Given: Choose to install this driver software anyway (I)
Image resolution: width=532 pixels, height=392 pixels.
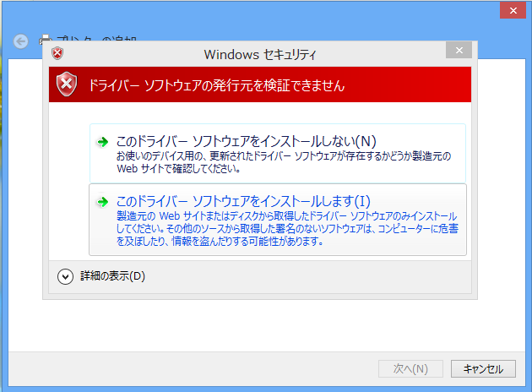Looking at the screenshot, I should pos(278,220).
